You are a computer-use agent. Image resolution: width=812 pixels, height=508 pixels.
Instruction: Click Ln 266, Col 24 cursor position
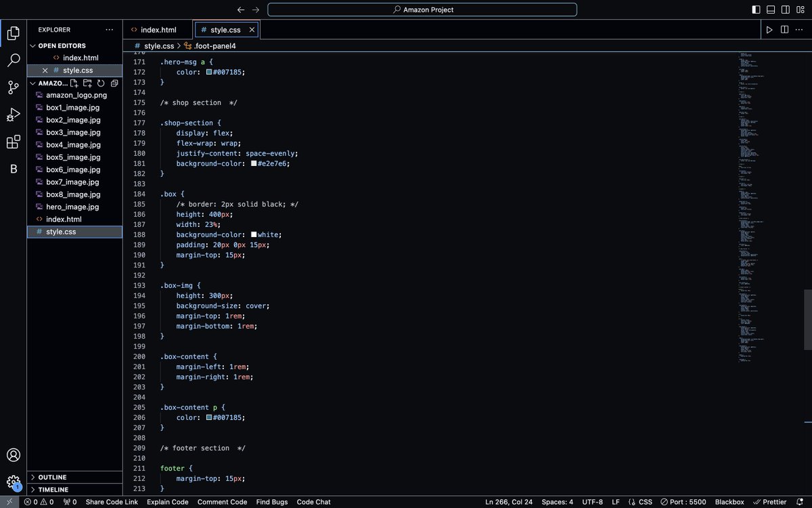coord(509,502)
